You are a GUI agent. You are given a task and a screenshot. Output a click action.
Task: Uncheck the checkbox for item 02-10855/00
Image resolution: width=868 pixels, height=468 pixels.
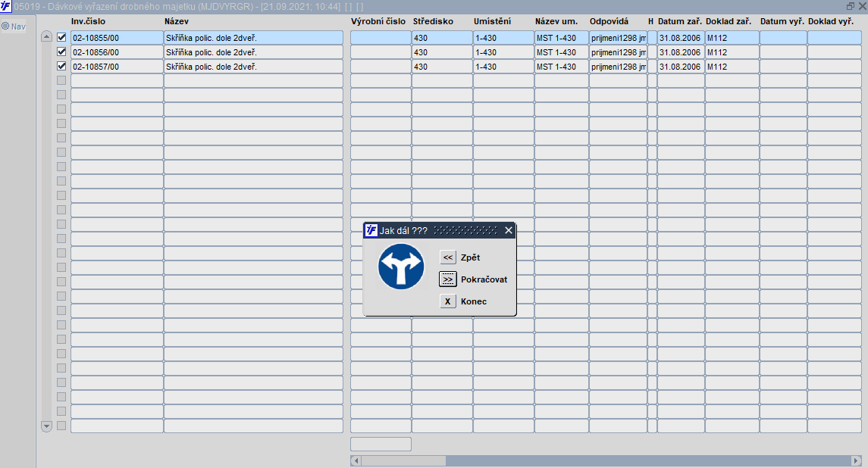pos(61,38)
